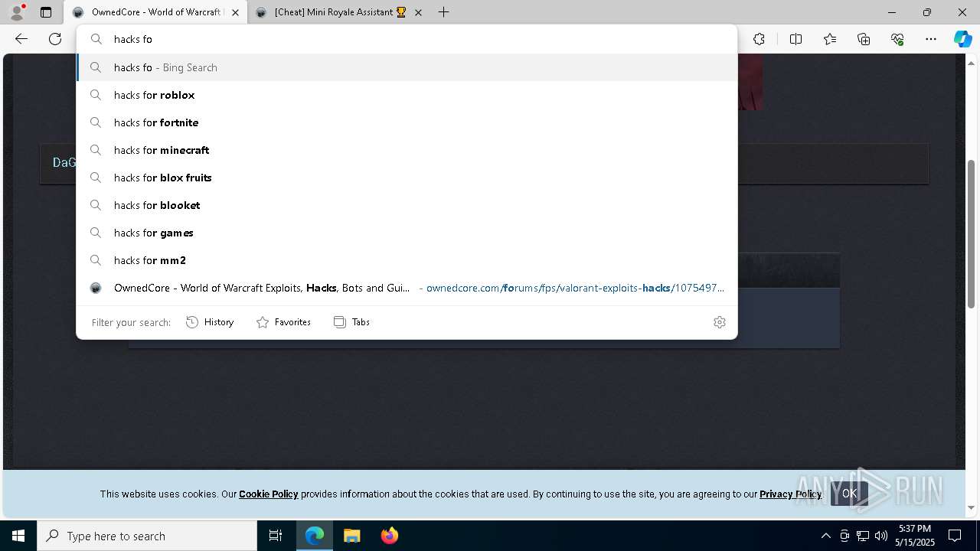Select 'hacks for mm2' suggestion
Screen dimensions: 980x551
pos(407,260)
